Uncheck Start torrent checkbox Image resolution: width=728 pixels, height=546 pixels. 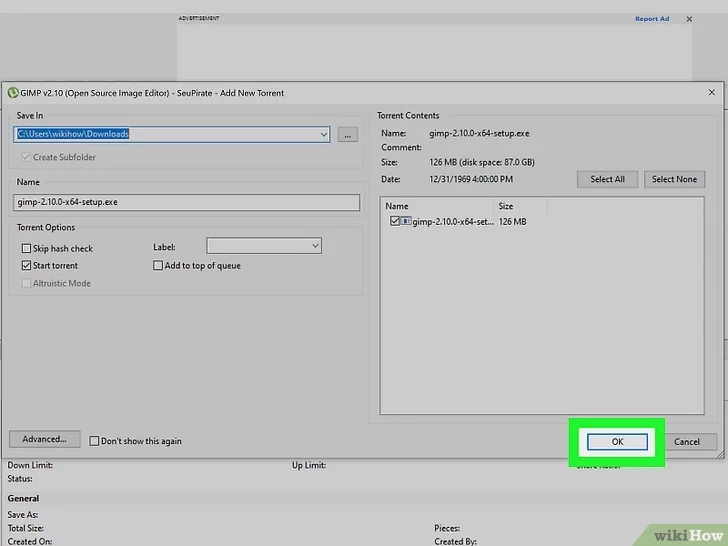point(26,266)
